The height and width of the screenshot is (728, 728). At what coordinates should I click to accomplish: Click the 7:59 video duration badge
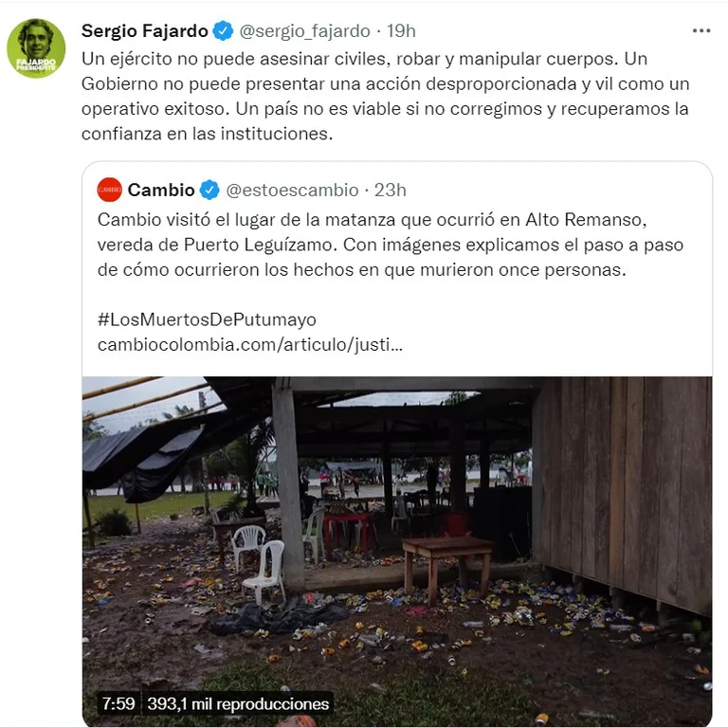click(118, 704)
